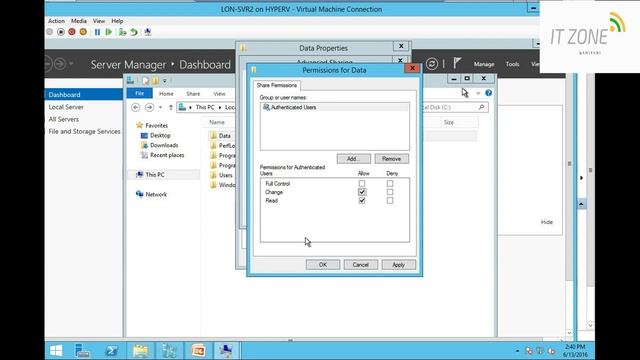
Task: Click the green Reset/Play VM icon
Action: [x=109, y=32]
